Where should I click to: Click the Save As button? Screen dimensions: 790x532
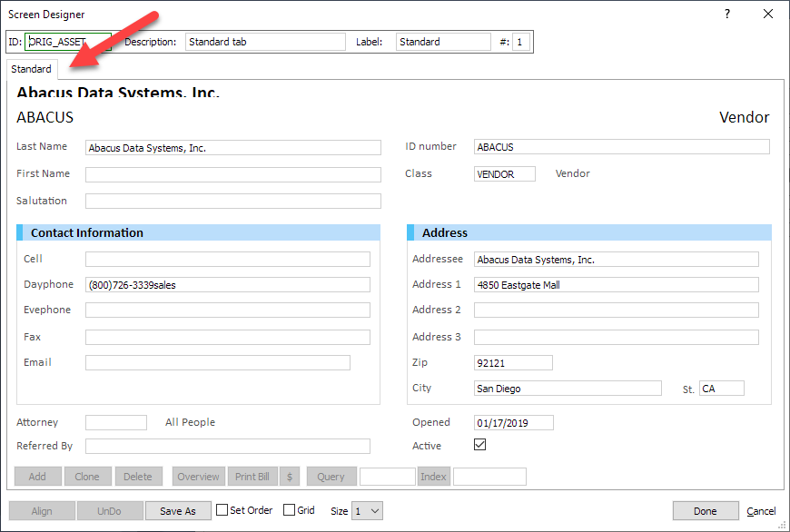178,511
